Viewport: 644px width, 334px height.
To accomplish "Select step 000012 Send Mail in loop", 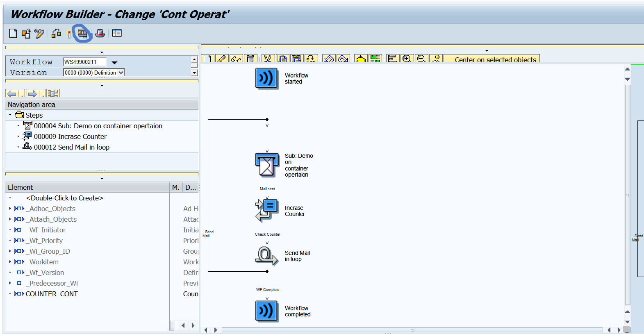I will pos(71,147).
